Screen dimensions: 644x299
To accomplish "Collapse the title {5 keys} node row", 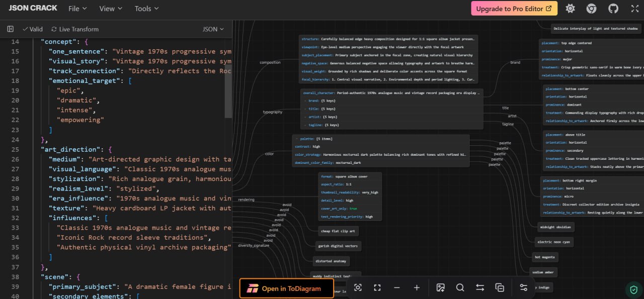I will (391, 109).
